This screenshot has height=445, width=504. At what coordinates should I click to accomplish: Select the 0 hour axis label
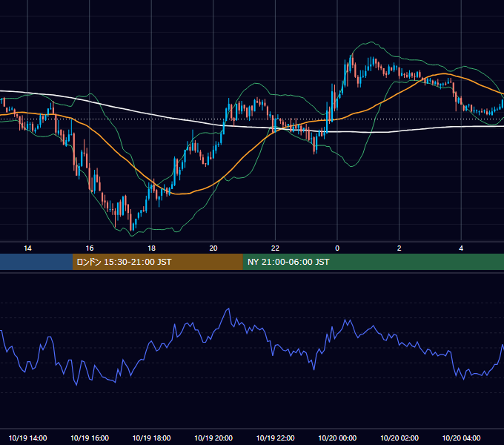[x=337, y=248]
